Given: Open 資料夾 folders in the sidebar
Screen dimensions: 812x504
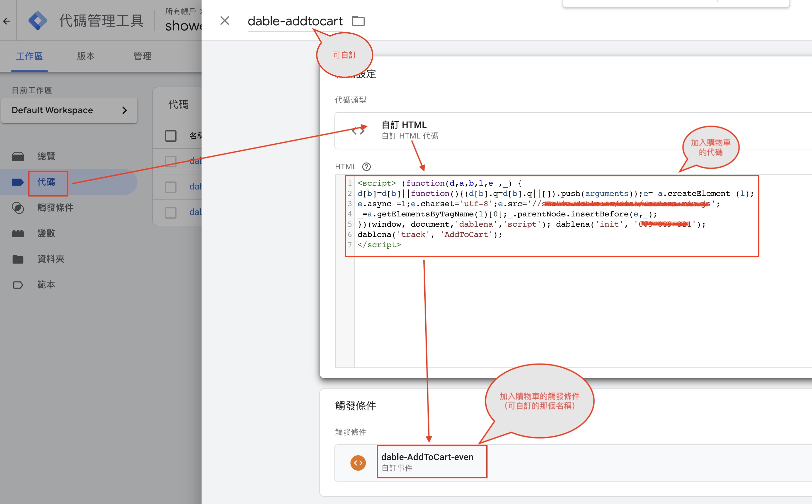Looking at the screenshot, I should 50,259.
